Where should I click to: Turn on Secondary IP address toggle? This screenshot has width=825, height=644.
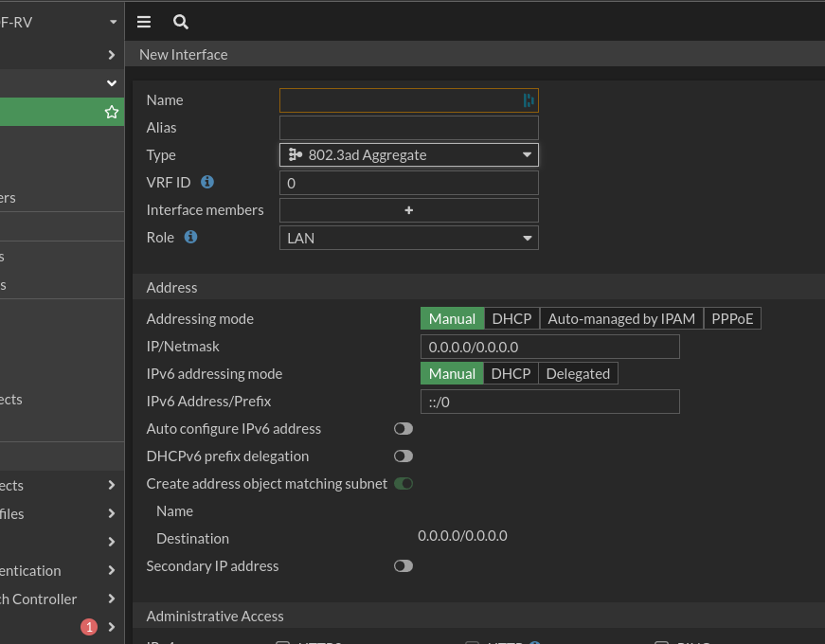[x=404, y=566]
